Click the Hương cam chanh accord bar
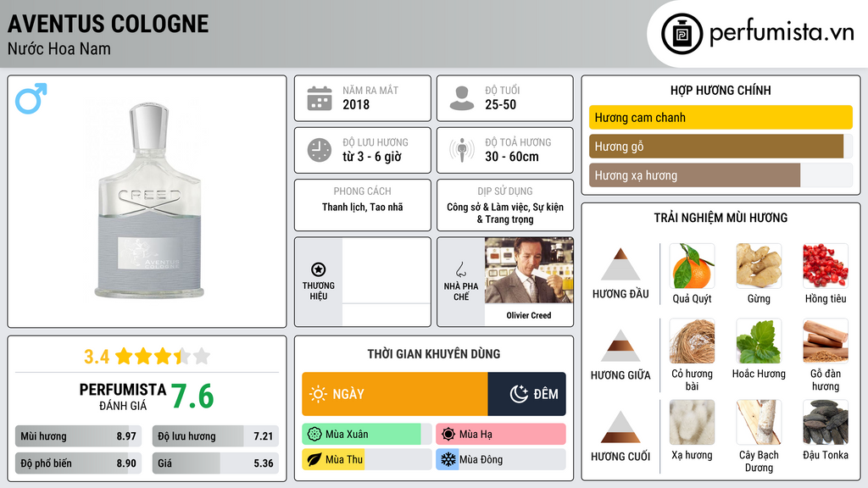 (x=721, y=117)
